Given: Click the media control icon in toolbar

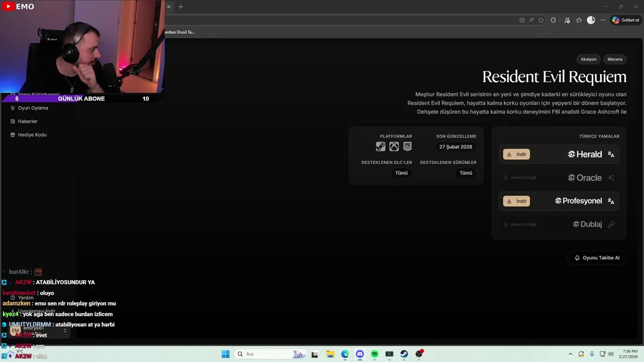Looking at the screenshot, I should pyautogui.click(x=567, y=20).
